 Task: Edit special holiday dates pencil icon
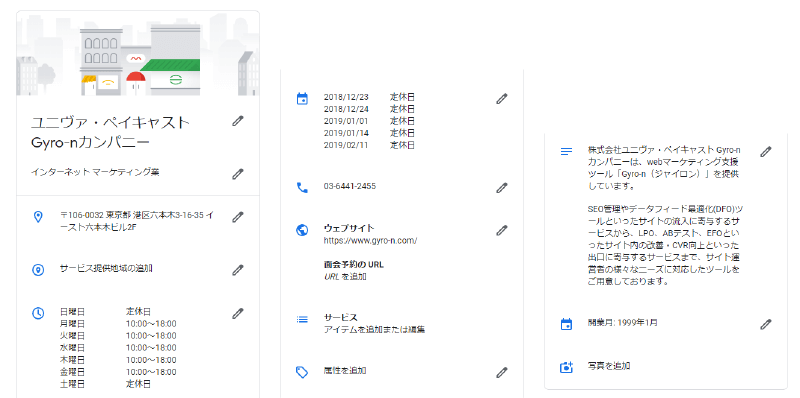(x=502, y=98)
